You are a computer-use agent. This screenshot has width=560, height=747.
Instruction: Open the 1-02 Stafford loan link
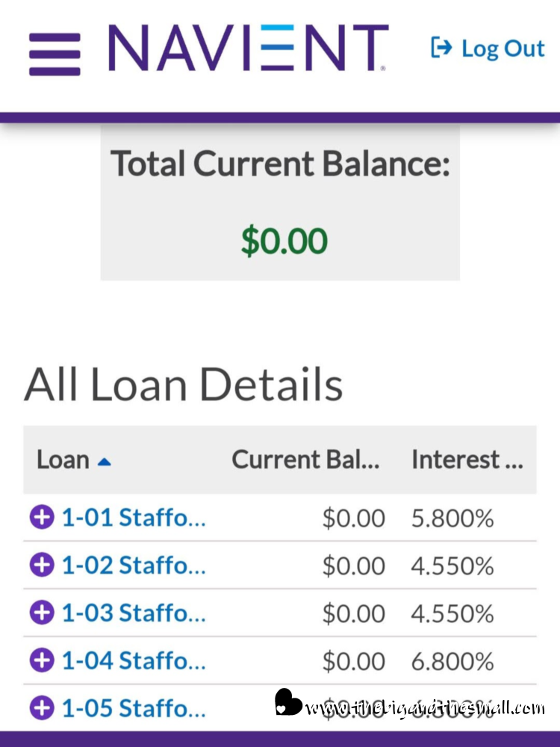point(133,565)
